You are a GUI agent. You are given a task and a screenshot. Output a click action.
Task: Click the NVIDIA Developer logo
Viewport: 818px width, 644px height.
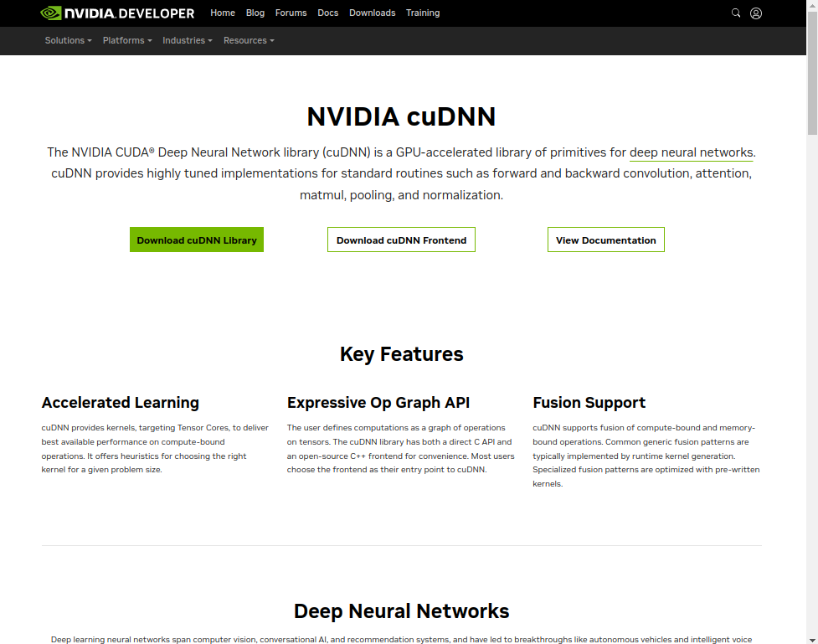[117, 13]
